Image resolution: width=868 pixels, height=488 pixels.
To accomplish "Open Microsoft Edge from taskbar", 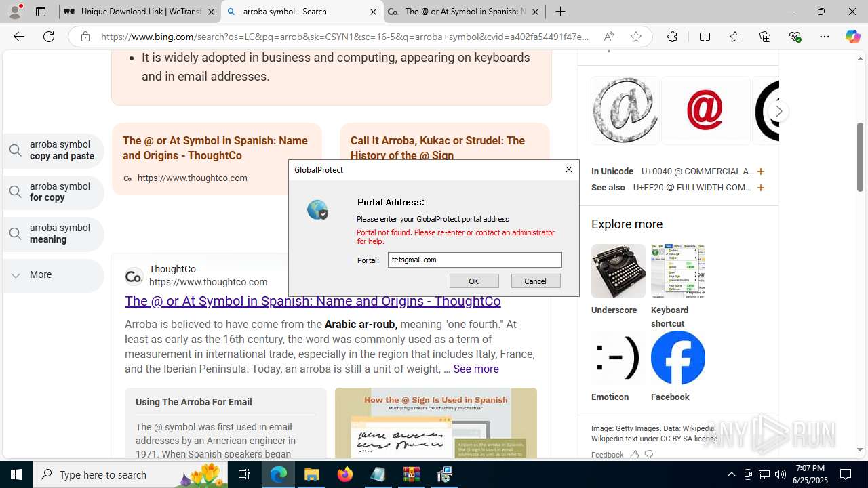I will 279,474.
